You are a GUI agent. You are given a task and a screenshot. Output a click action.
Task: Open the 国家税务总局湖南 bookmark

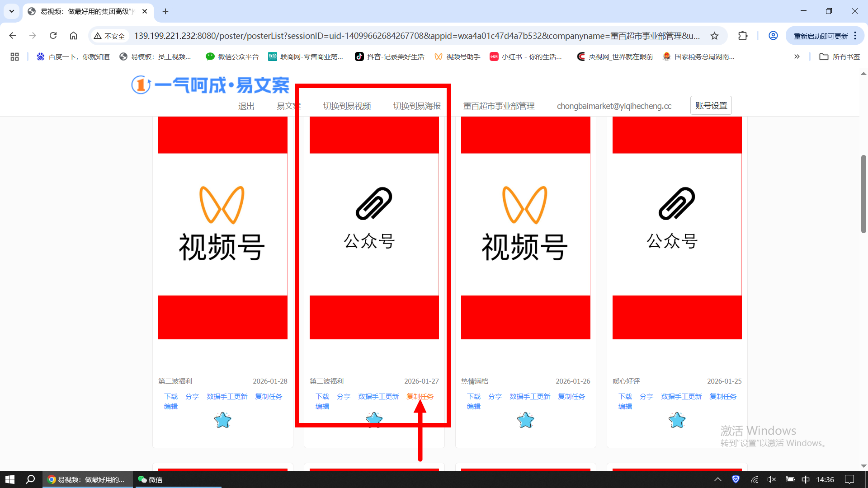click(698, 56)
